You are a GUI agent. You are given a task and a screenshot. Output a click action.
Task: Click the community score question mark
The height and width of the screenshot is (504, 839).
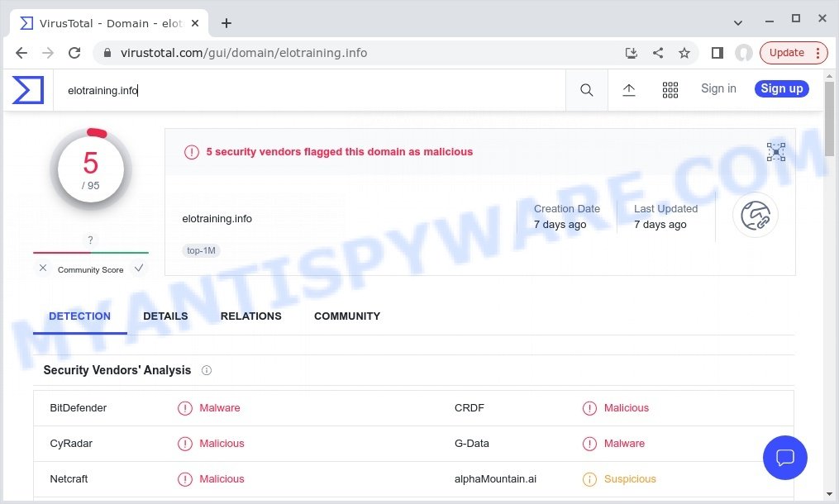pos(90,240)
